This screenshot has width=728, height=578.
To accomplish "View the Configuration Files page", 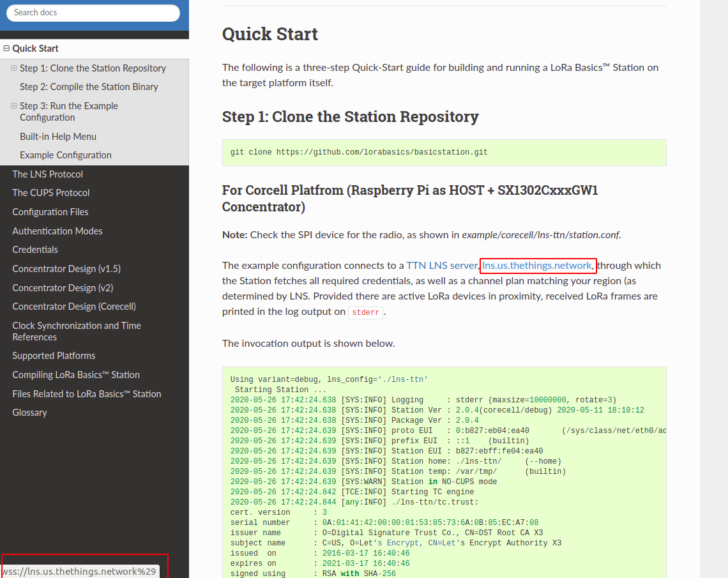I will 50,211.
